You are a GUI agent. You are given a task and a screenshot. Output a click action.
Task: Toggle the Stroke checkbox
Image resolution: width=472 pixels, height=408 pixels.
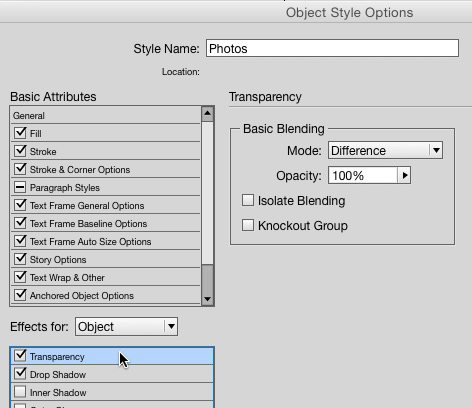[x=20, y=151]
